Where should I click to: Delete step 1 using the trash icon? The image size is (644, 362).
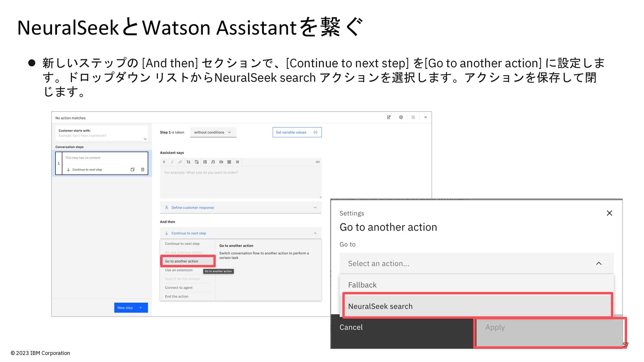(143, 170)
